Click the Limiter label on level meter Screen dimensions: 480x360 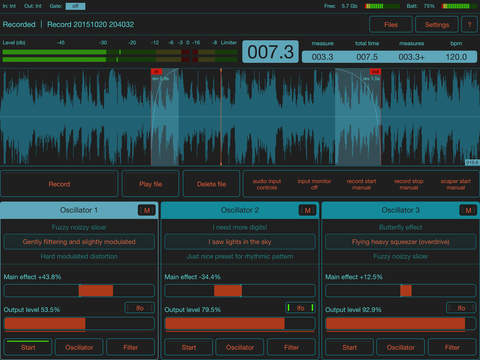coord(229,43)
